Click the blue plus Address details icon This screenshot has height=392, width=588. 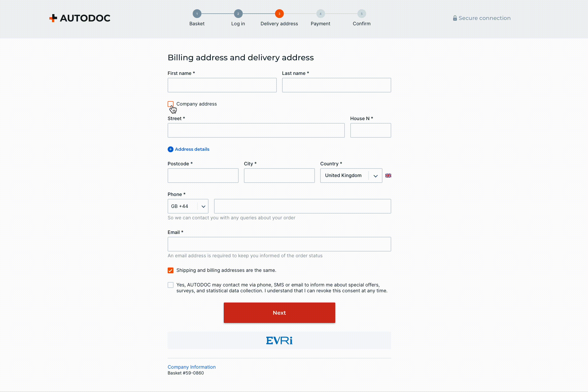click(x=170, y=149)
